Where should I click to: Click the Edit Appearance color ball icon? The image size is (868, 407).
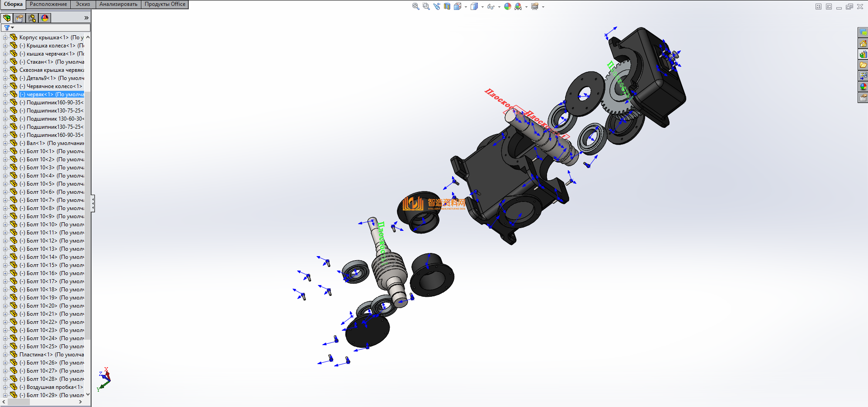point(508,6)
